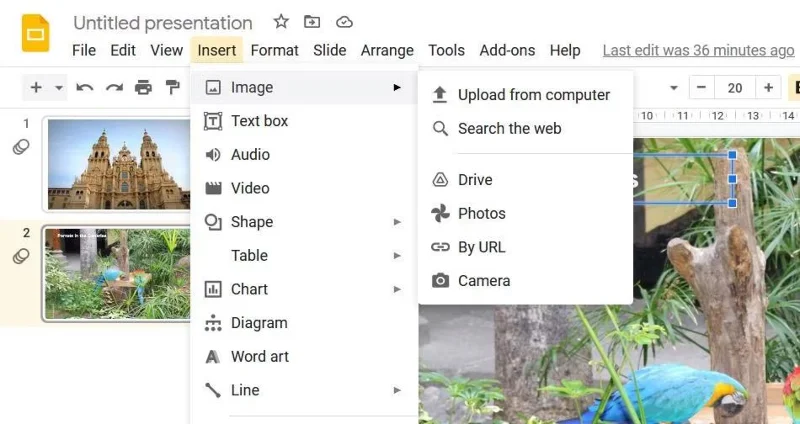The width and height of the screenshot is (800, 424).
Task: Click the Word art icon
Action: tap(213, 357)
